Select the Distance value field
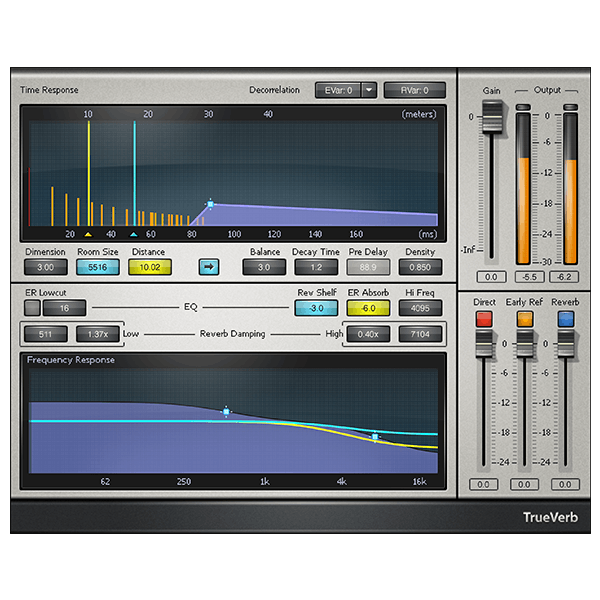The height and width of the screenshot is (600, 600). click(x=150, y=267)
